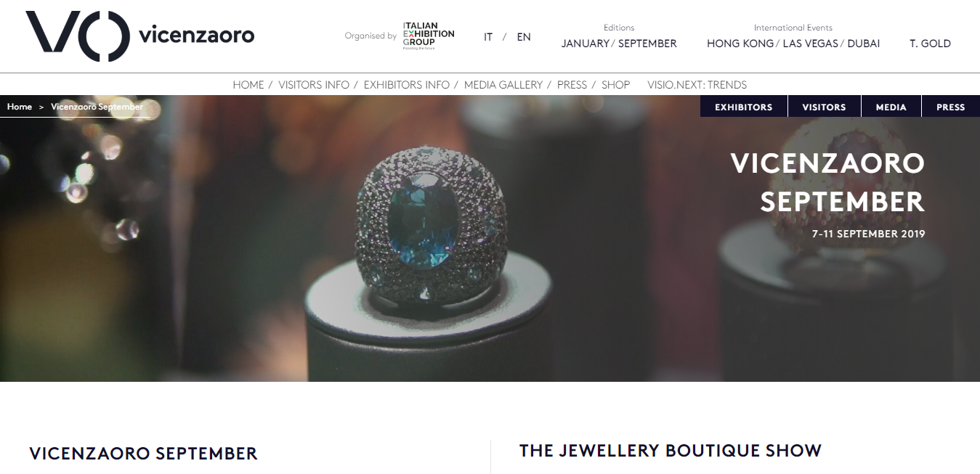Open the T. GOLD page

(x=930, y=44)
